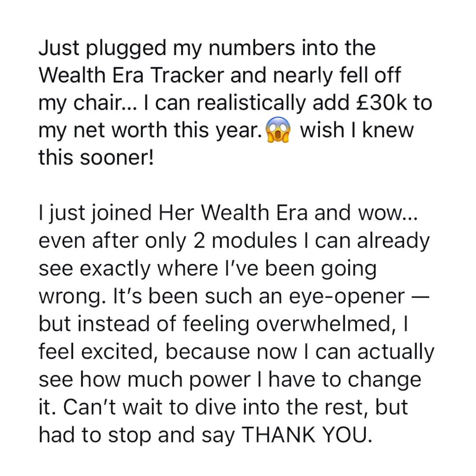The width and height of the screenshot is (476, 476).
Task: Click the "THANK YOU" text
Action: point(304,435)
